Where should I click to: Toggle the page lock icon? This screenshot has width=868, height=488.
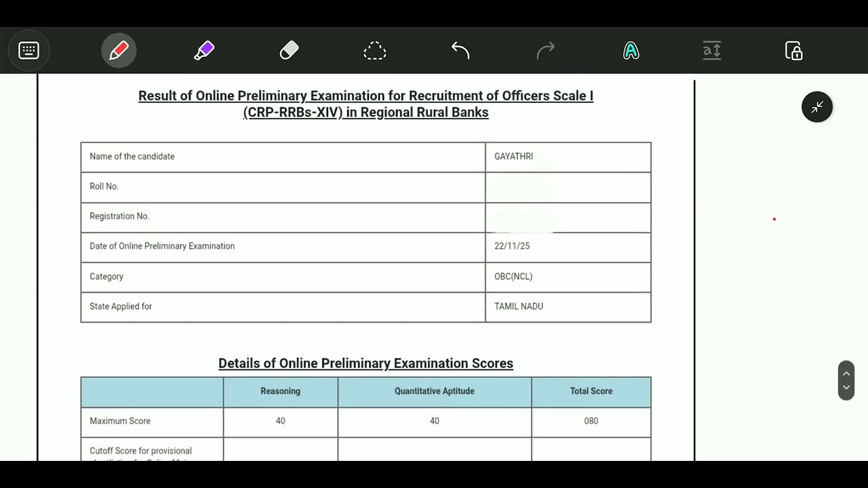point(794,51)
